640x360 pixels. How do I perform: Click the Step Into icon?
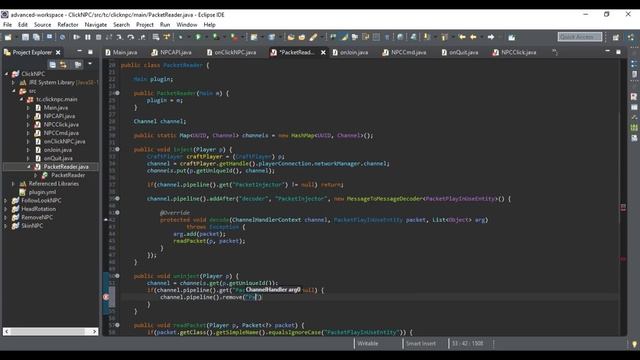click(x=120, y=37)
